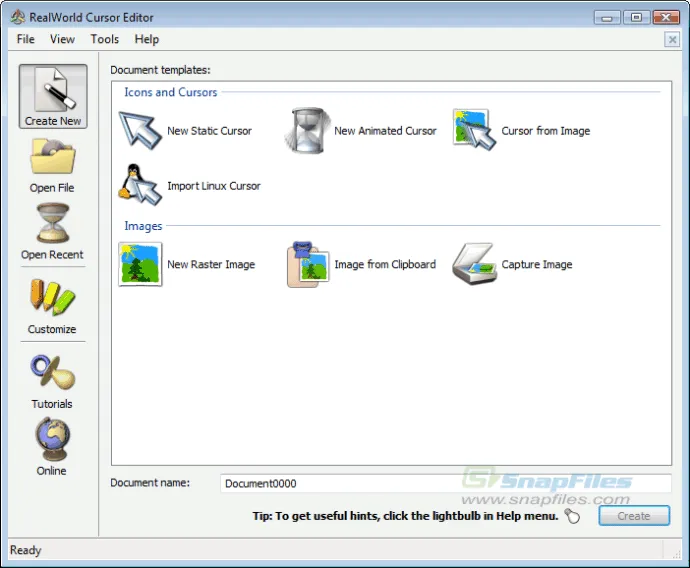
Task: Click the "New Static Cursor" label
Action: coord(209,131)
